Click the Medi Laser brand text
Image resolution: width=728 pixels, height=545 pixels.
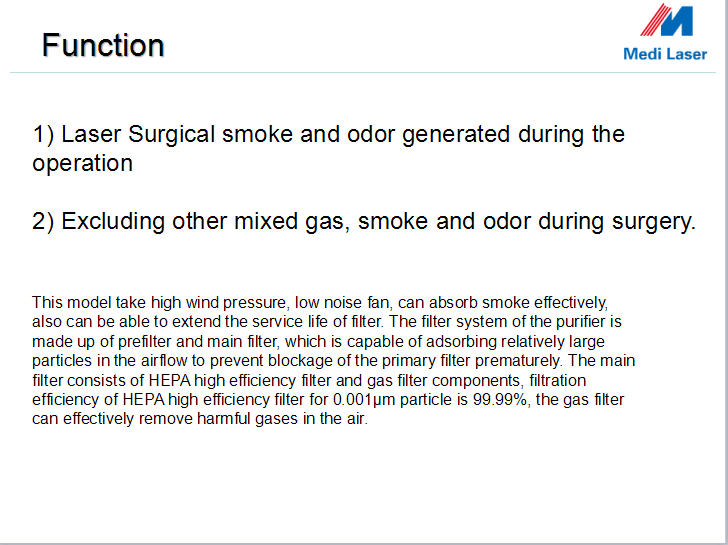(x=665, y=54)
